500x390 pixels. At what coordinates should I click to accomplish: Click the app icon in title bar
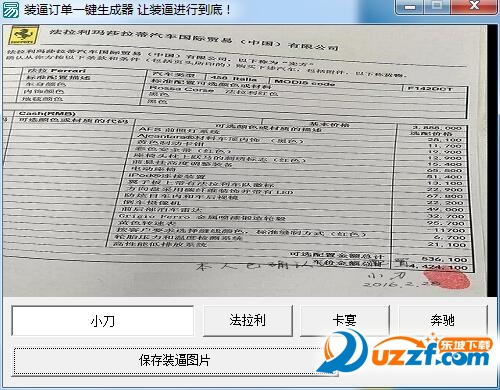point(10,9)
